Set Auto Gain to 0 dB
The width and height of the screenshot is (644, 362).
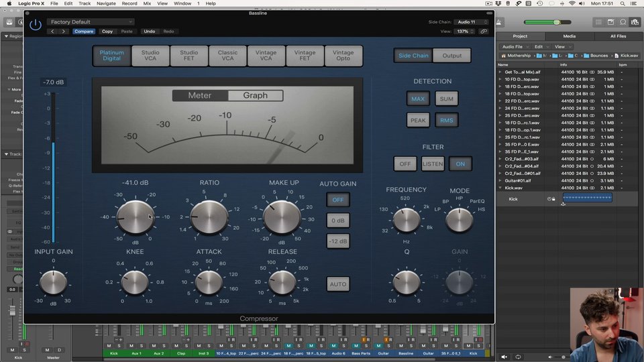(338, 221)
